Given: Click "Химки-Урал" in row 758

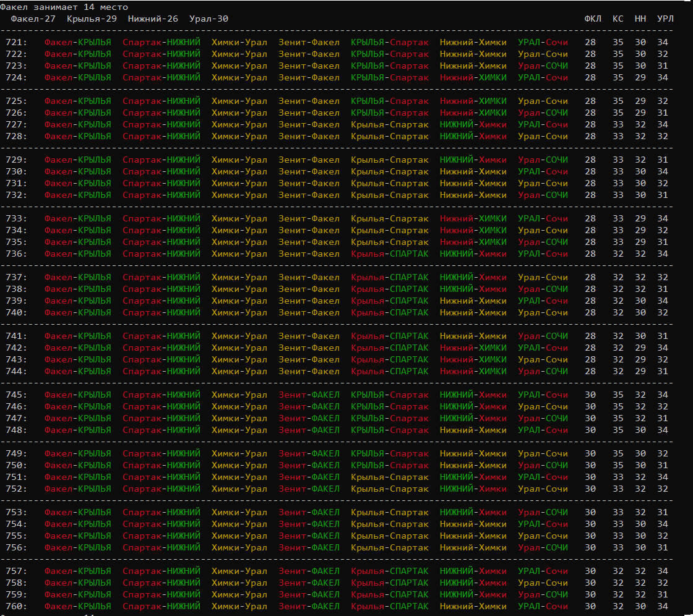Looking at the screenshot, I should tap(239, 583).
